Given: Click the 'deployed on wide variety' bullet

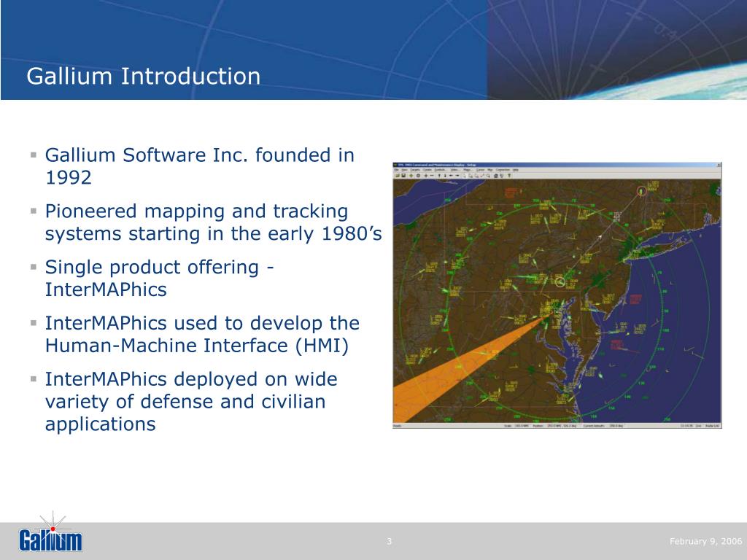Looking at the screenshot, I should [191, 402].
